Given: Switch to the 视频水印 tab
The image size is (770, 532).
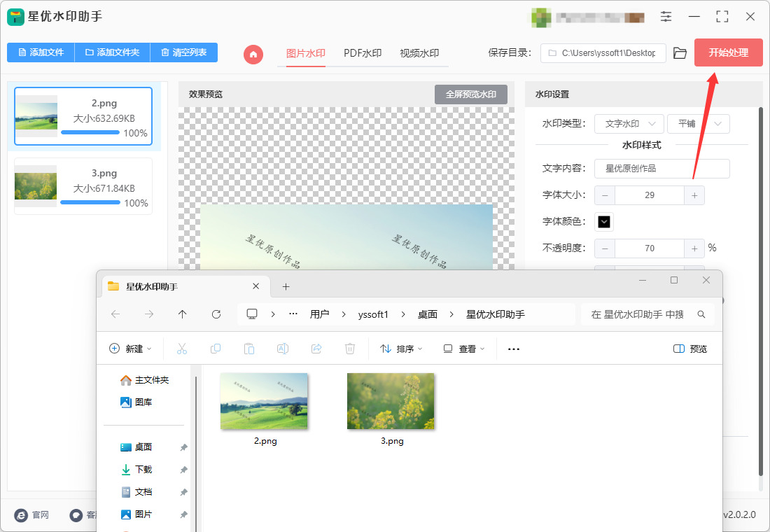Looking at the screenshot, I should 419,53.
